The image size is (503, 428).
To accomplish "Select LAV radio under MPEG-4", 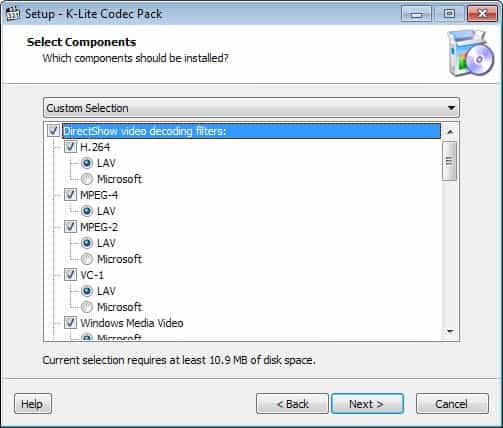I will click(87, 211).
